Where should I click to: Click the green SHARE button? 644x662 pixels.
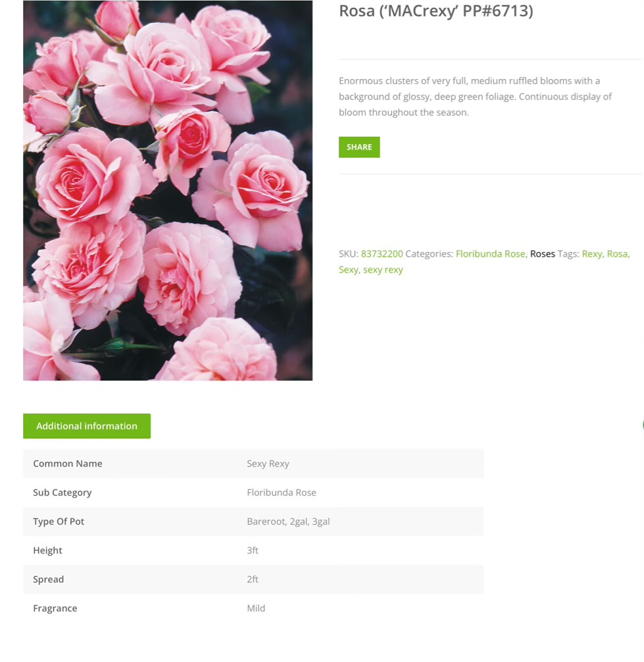coord(359,147)
